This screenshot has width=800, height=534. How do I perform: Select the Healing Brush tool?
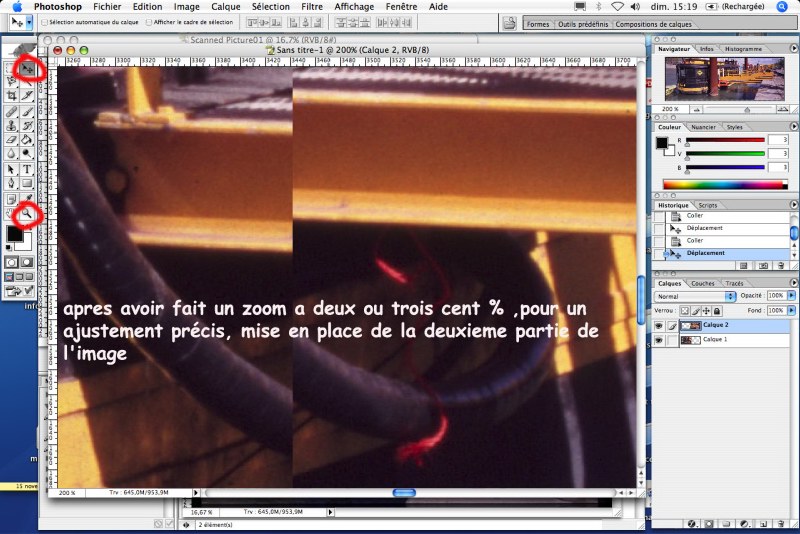click(x=11, y=112)
